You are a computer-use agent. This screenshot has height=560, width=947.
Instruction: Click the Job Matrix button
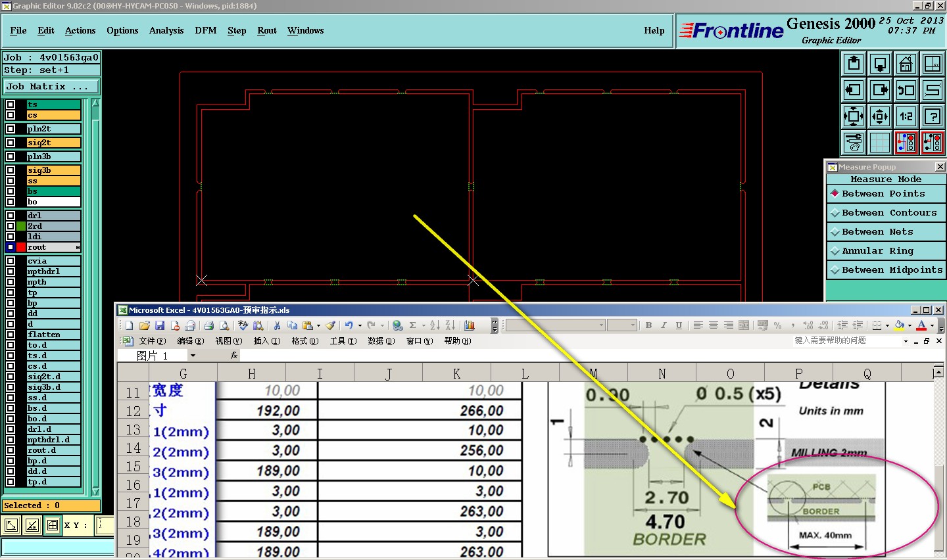tap(51, 87)
